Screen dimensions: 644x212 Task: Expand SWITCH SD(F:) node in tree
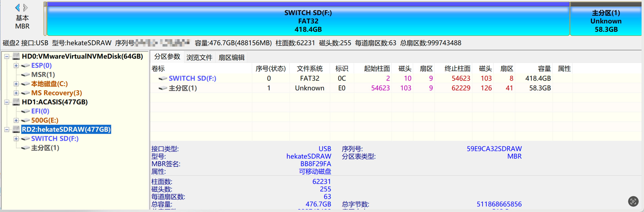coord(16,139)
